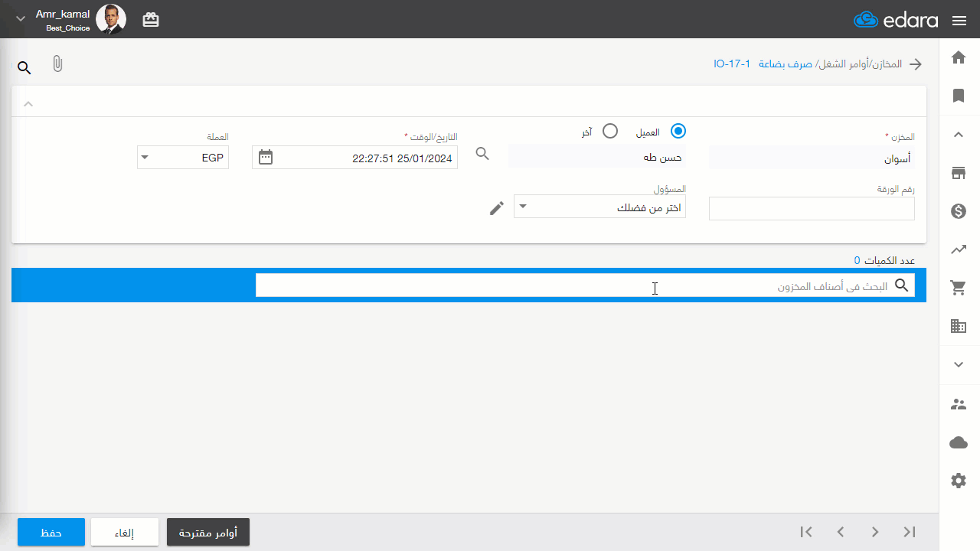Open the gift box icon in header
This screenshot has width=980, height=551.
tap(151, 20)
